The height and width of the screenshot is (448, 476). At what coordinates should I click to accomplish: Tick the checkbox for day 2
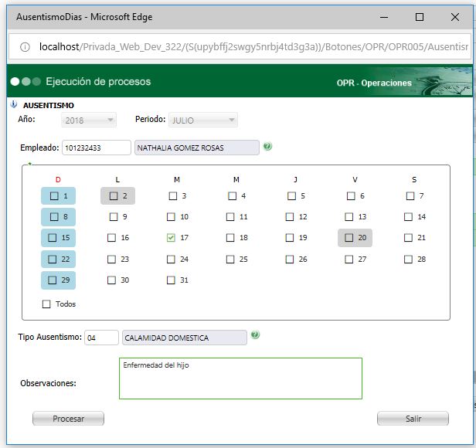pyautogui.click(x=113, y=196)
